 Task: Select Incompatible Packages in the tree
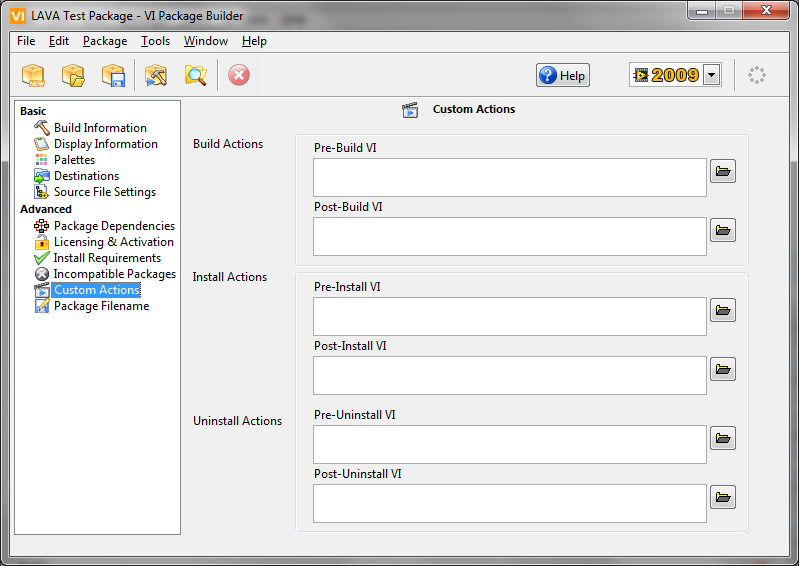pyautogui.click(x=115, y=274)
